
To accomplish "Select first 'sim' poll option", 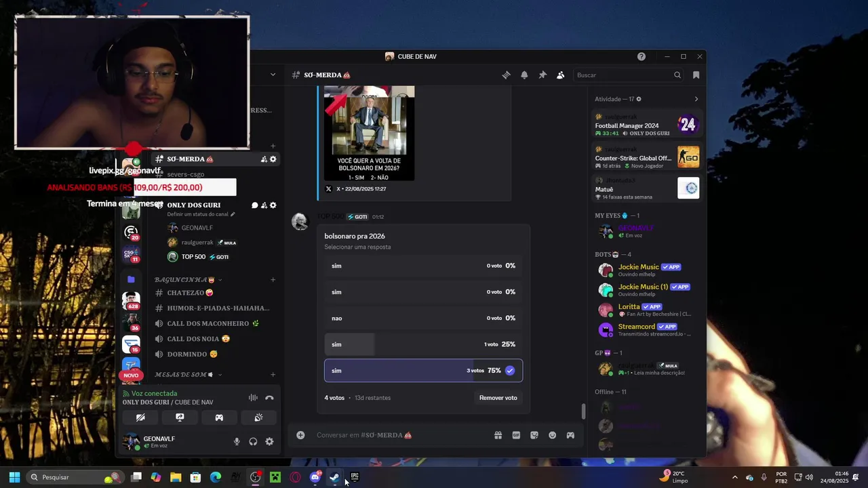I will [x=424, y=266].
